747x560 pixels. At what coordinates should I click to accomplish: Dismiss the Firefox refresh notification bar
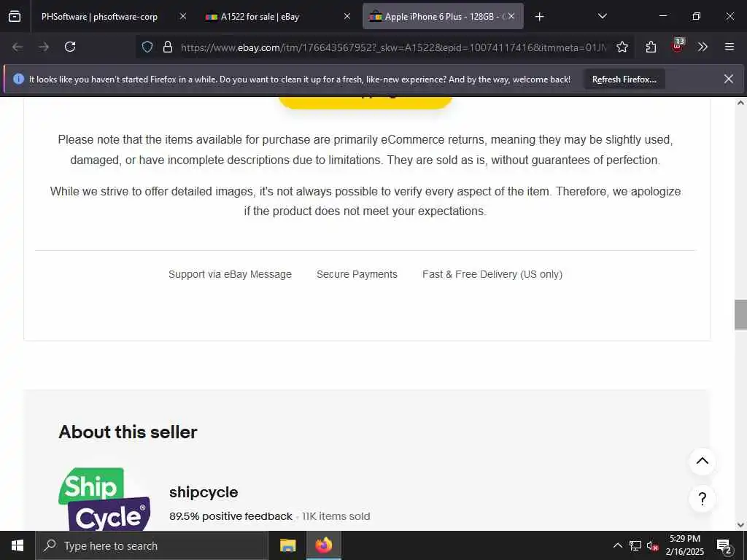(729, 79)
